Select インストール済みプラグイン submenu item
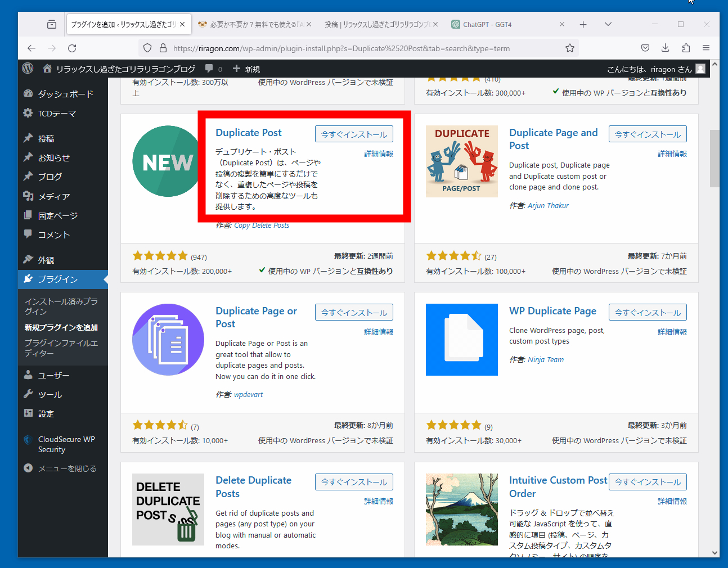Viewport: 728px width, 568px height. tap(61, 306)
